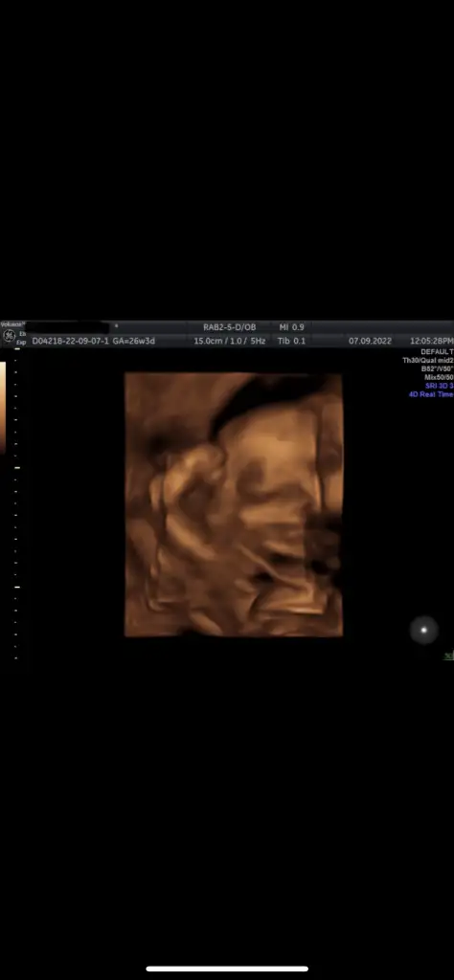Tap the light source sphere indicator
Image resolution: width=454 pixels, height=980 pixels.
tap(424, 630)
